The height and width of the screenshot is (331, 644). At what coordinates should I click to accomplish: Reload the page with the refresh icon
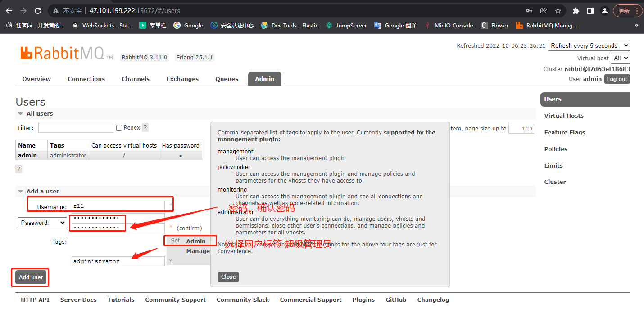pyautogui.click(x=38, y=11)
